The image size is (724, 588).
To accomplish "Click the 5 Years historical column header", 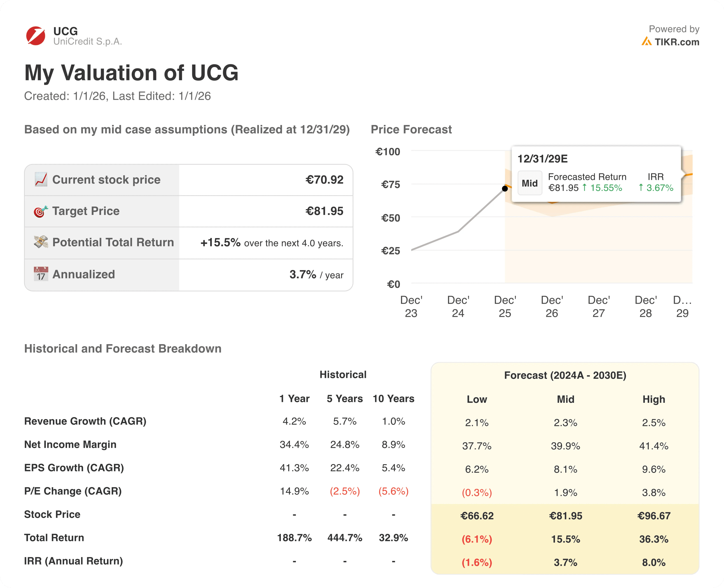I will (x=344, y=399).
